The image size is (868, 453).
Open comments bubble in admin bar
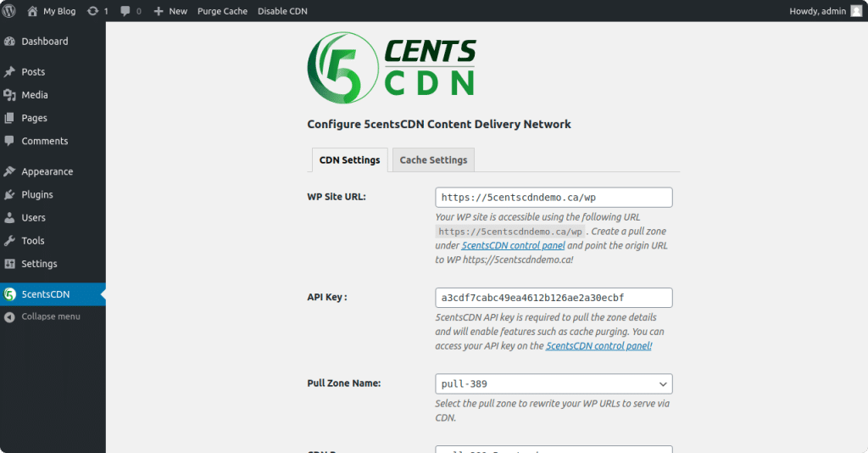[x=125, y=11]
